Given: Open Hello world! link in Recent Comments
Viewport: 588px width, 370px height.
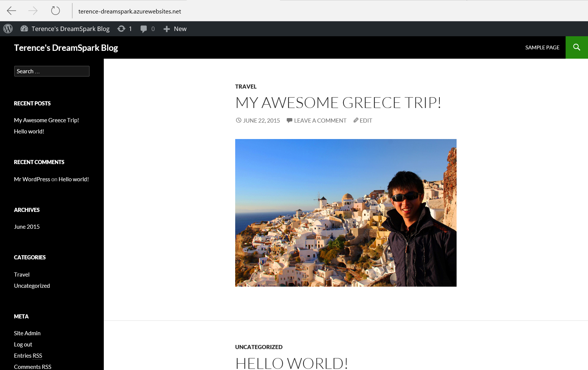Looking at the screenshot, I should tap(74, 179).
